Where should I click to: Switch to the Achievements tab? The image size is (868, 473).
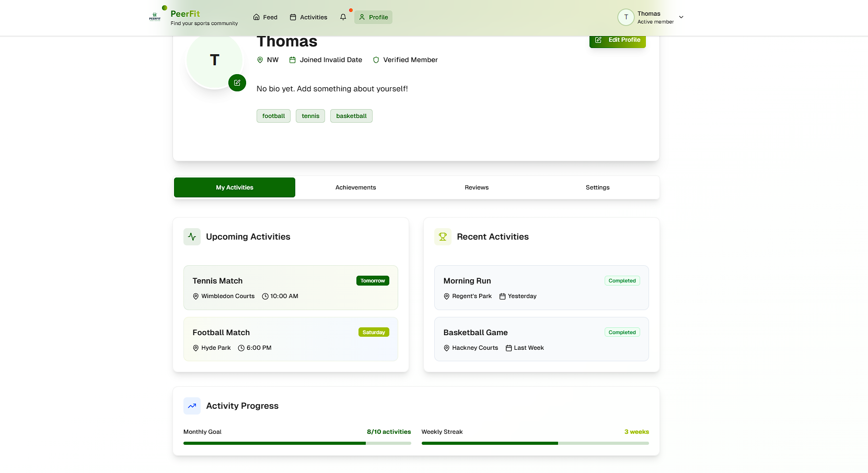[x=355, y=187]
